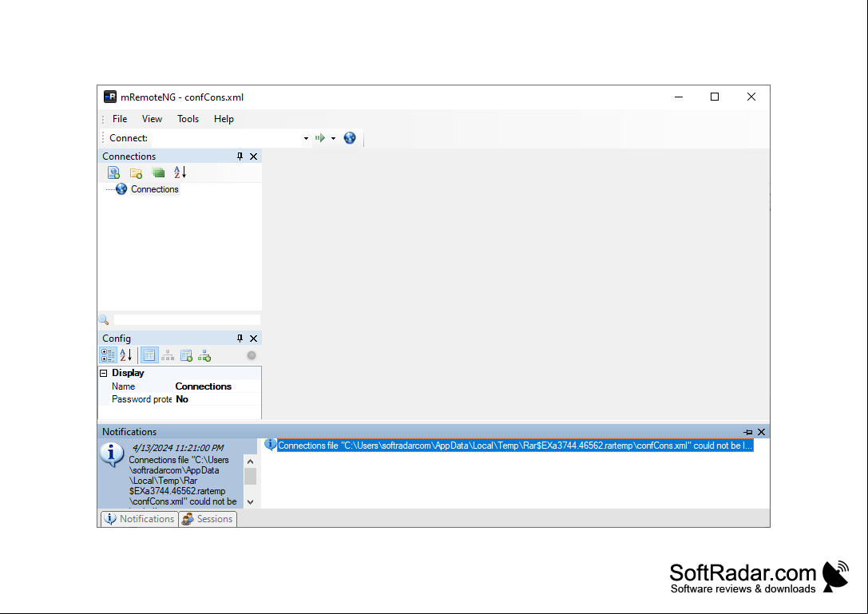
Task: Open the Tools menu
Action: point(188,119)
